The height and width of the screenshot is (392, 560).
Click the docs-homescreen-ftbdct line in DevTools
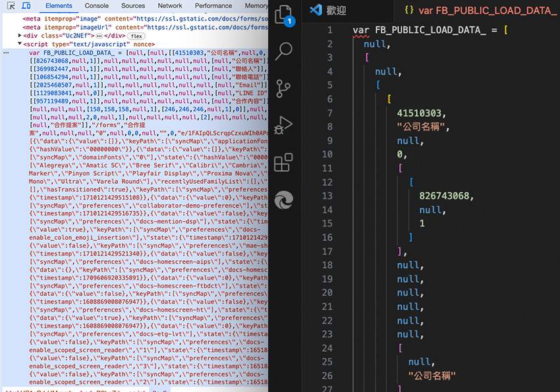(149, 286)
